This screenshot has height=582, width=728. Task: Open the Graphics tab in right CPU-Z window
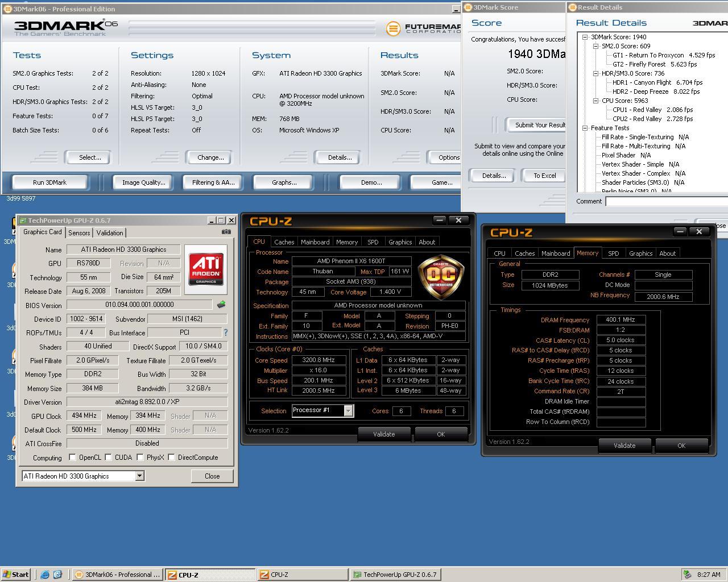click(x=640, y=253)
